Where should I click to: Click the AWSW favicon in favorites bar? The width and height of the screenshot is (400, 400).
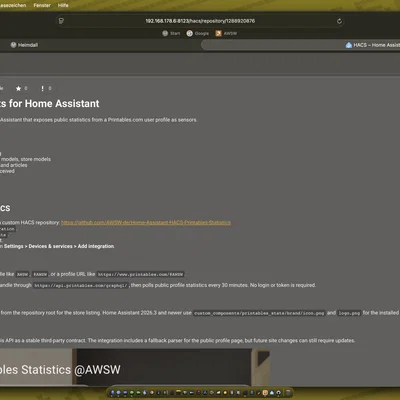point(218,33)
